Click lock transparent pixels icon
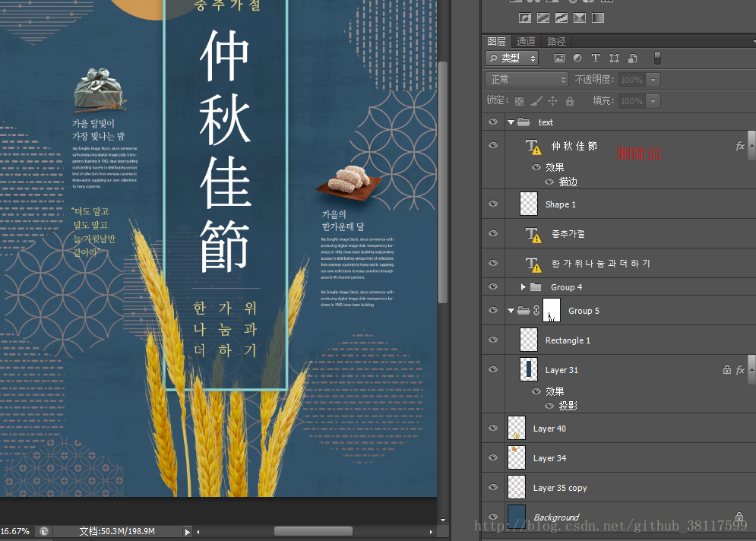 tap(519, 101)
